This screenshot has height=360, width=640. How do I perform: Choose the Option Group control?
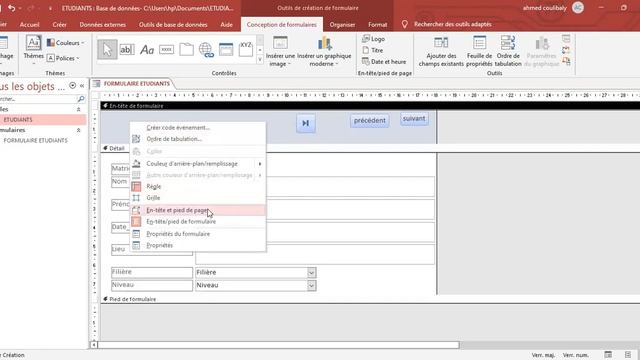246,50
